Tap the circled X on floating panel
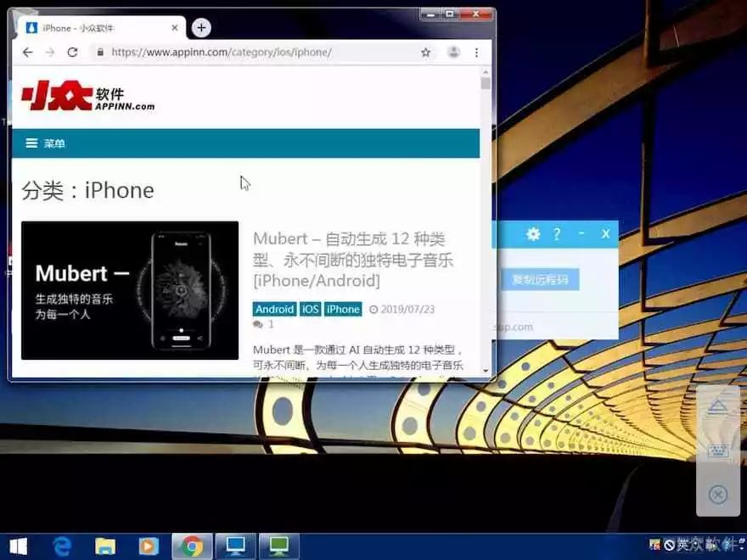Viewport: 747px width, 560px height. [x=718, y=495]
